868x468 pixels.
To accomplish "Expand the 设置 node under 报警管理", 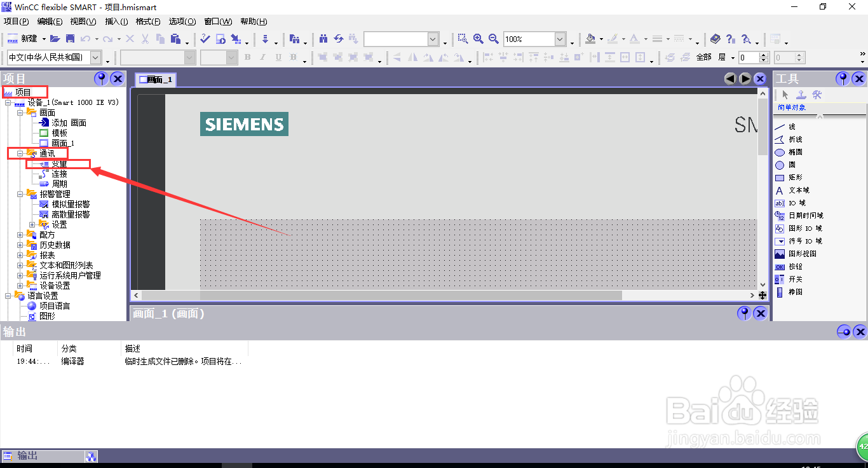I will point(32,224).
